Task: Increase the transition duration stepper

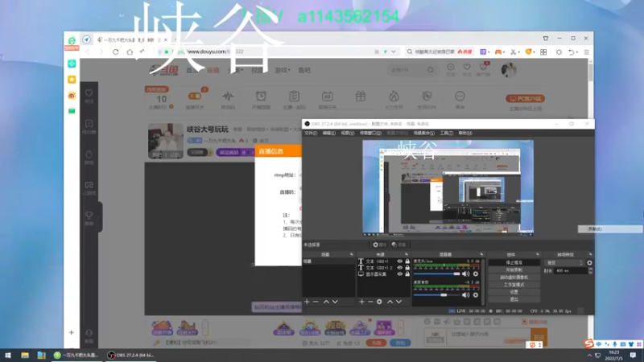Action: [x=590, y=269]
